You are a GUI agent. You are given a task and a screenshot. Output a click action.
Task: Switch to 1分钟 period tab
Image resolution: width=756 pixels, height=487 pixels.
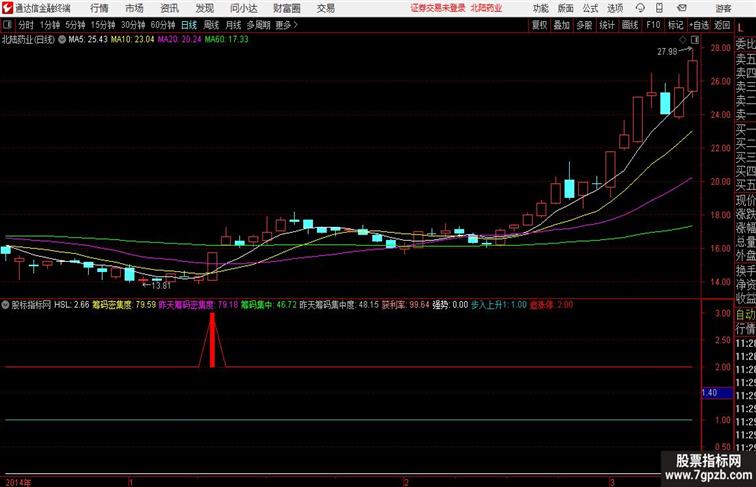click(x=50, y=25)
